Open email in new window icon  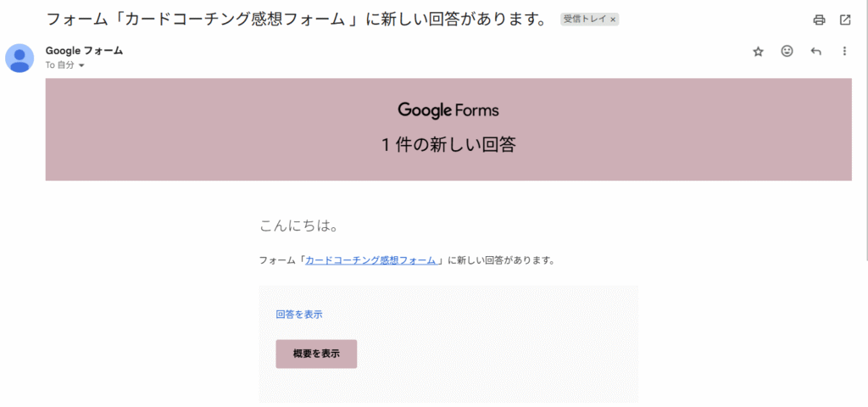[x=845, y=20]
